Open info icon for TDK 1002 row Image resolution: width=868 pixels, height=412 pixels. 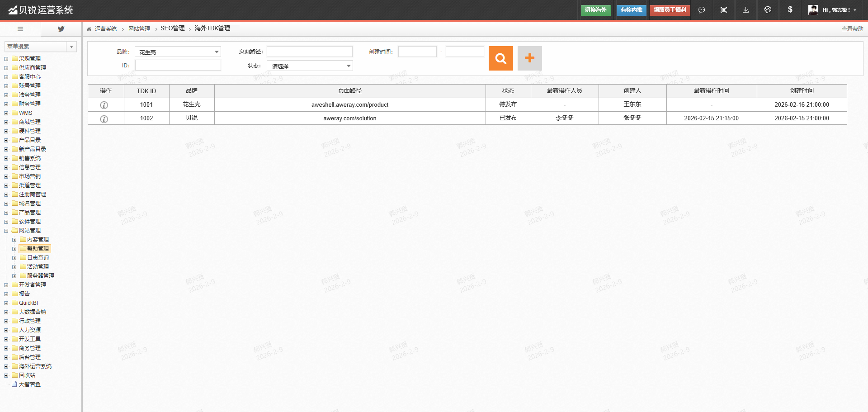(104, 119)
